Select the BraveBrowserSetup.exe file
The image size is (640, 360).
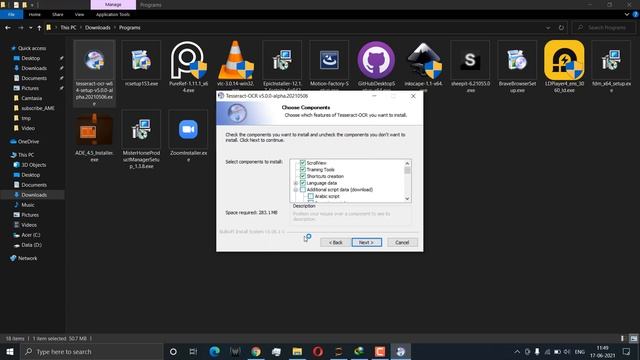(517, 66)
